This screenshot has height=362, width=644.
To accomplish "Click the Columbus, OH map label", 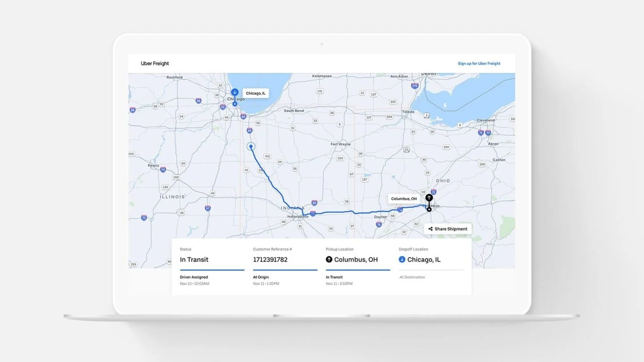I will pos(404,199).
